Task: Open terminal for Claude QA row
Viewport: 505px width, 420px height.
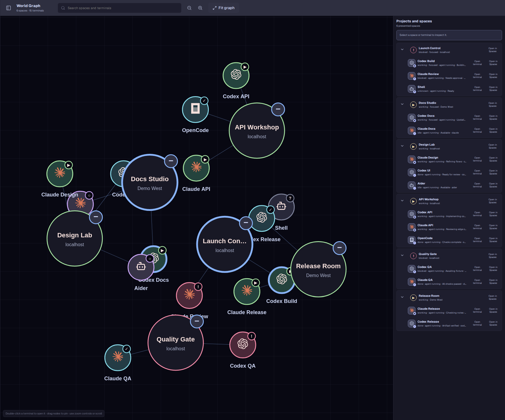Action: click(x=477, y=282)
